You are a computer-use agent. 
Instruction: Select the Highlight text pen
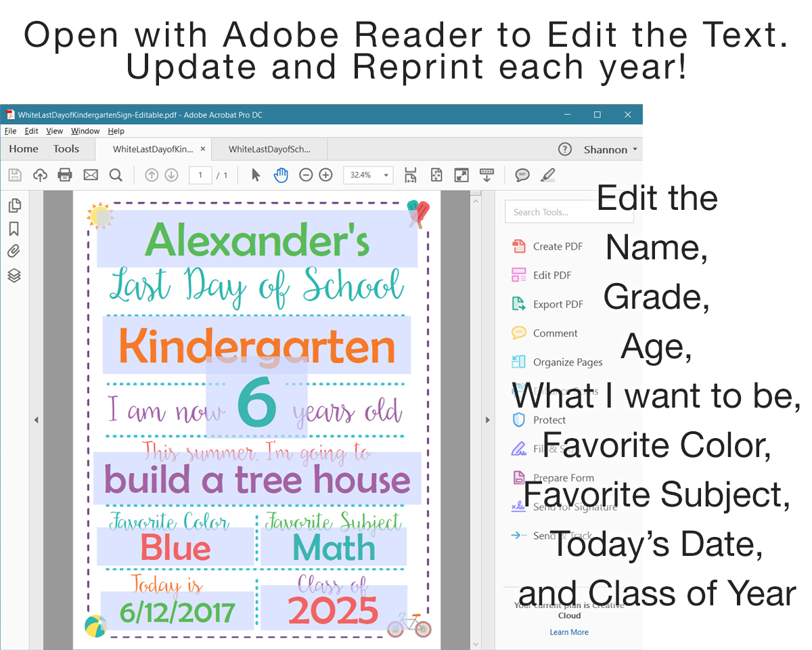(x=548, y=175)
